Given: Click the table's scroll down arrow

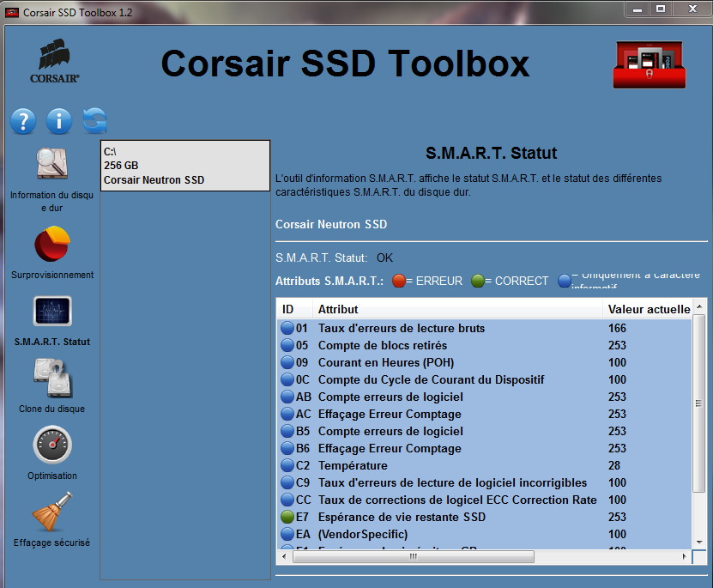Looking at the screenshot, I should [x=699, y=542].
